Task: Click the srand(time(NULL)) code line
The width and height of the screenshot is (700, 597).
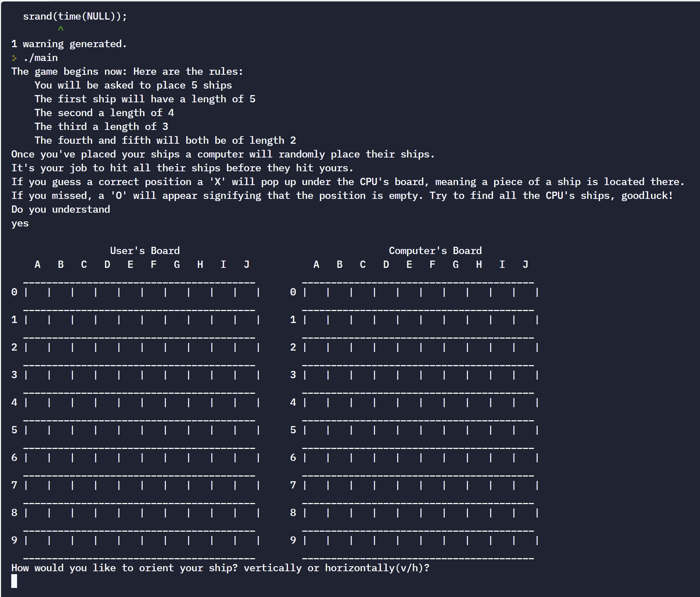Action: click(x=75, y=16)
